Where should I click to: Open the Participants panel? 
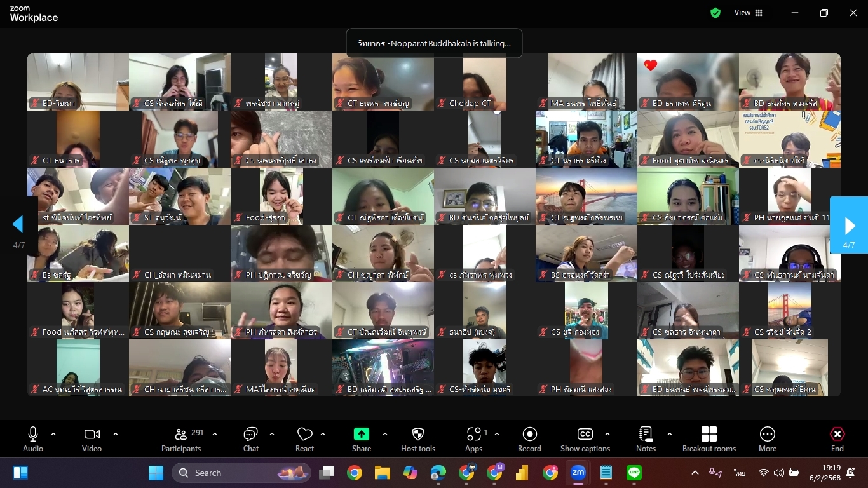click(181, 439)
